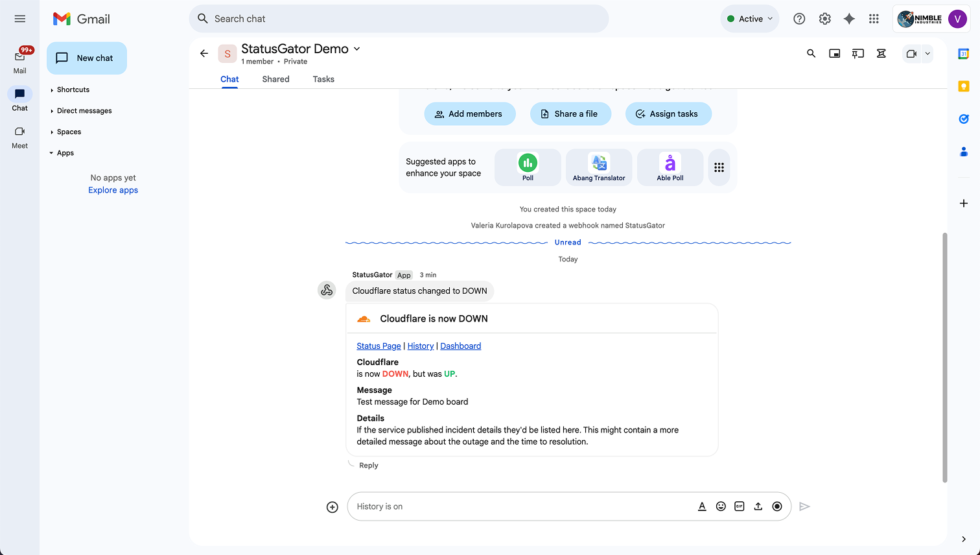The width and height of the screenshot is (980, 555).
Task: Click the send message arrow
Action: [804, 507]
